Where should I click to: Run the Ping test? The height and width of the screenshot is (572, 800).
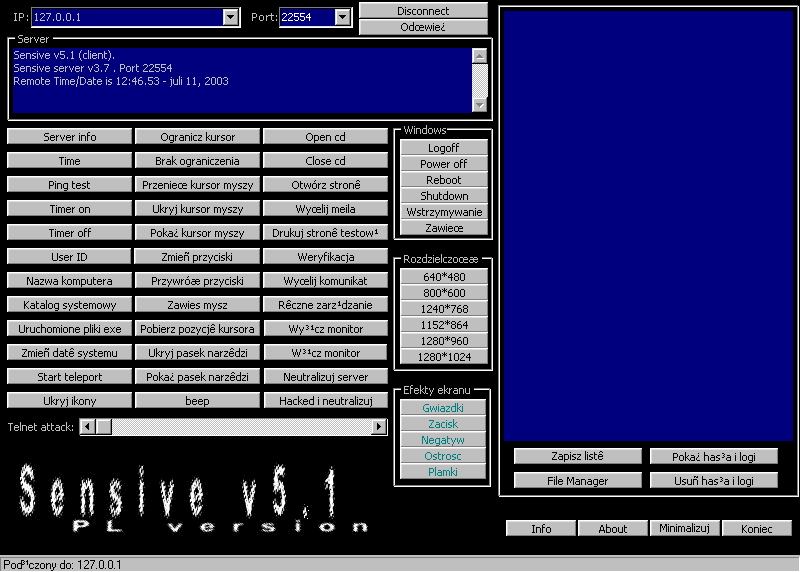(69, 185)
